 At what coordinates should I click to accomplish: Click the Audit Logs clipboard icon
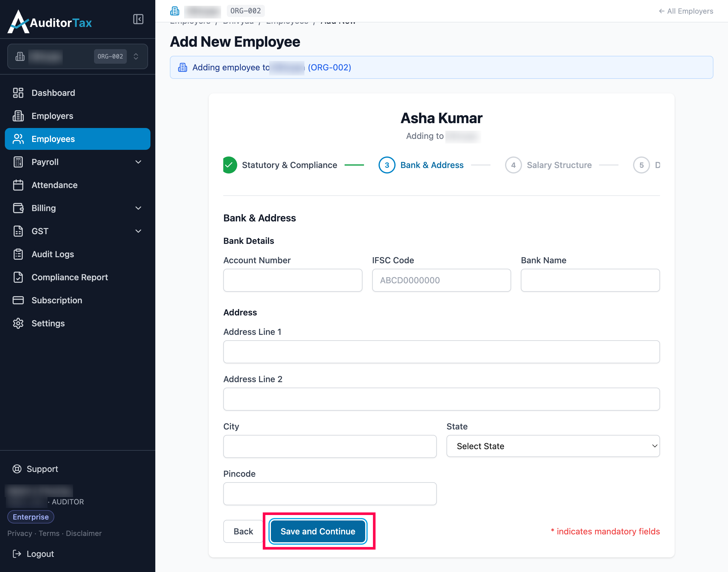coord(18,254)
